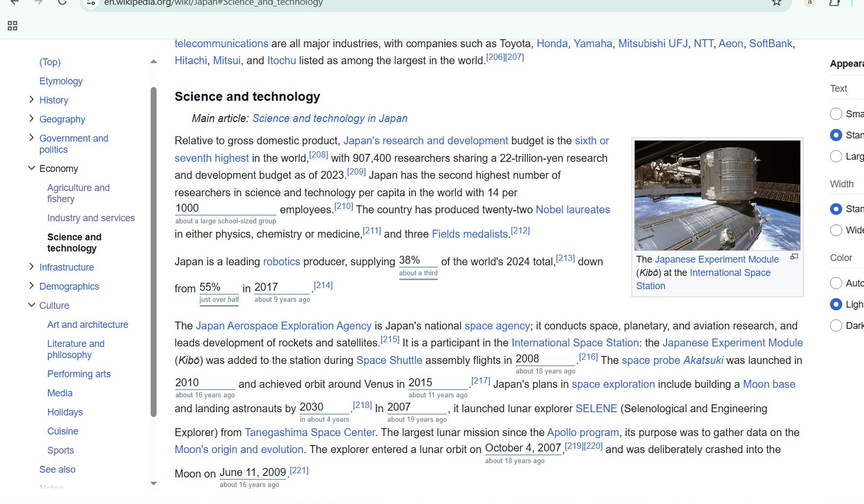
Task: Open Japan's research and development link
Action: [x=426, y=141]
